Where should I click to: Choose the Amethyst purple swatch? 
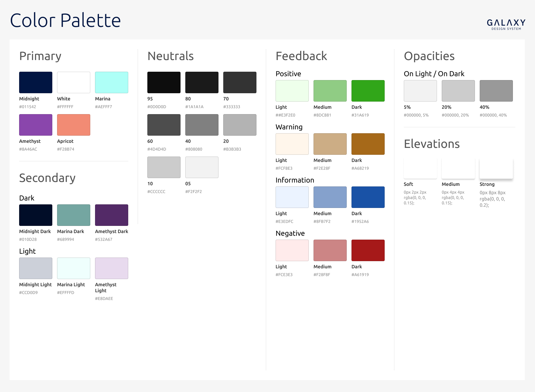click(x=36, y=125)
